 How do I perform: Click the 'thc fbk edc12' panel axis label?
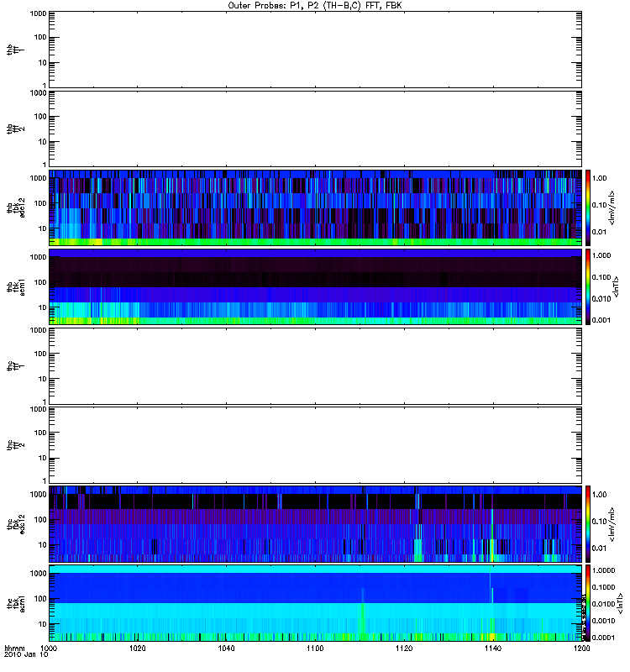point(15,524)
